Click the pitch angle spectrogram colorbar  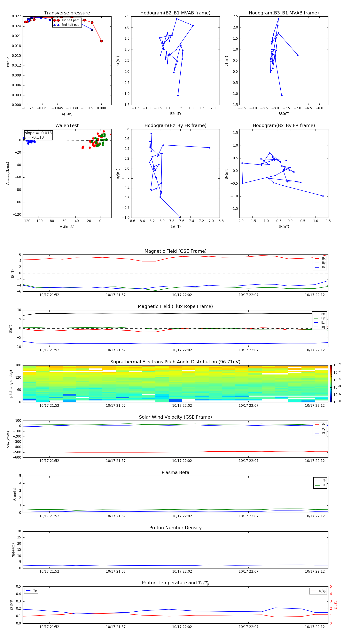[x=331, y=384]
